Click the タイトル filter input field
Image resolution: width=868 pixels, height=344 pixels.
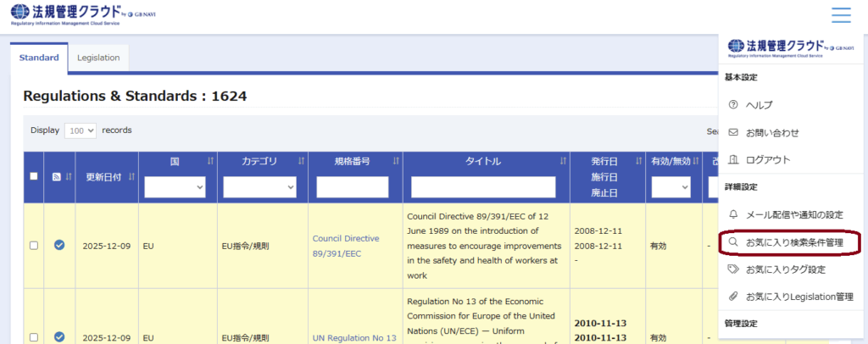pos(483,186)
